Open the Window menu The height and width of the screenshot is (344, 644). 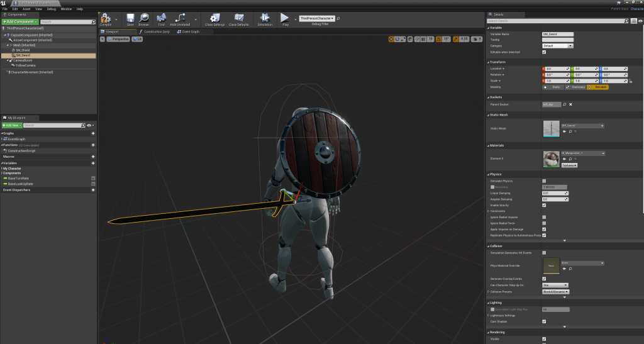(66, 9)
